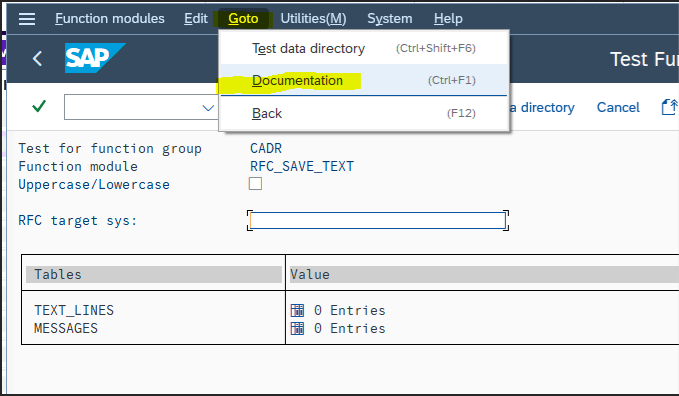Screen dimensions: 679x396
Task: Open the MESSAGES table entries icon
Action: coord(297,328)
